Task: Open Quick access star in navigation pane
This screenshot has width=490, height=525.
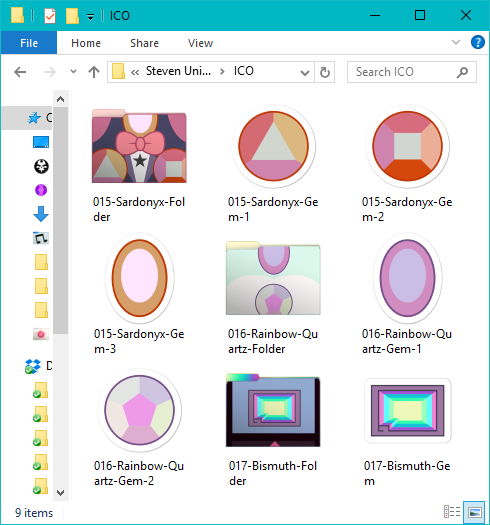Action: click(34, 118)
